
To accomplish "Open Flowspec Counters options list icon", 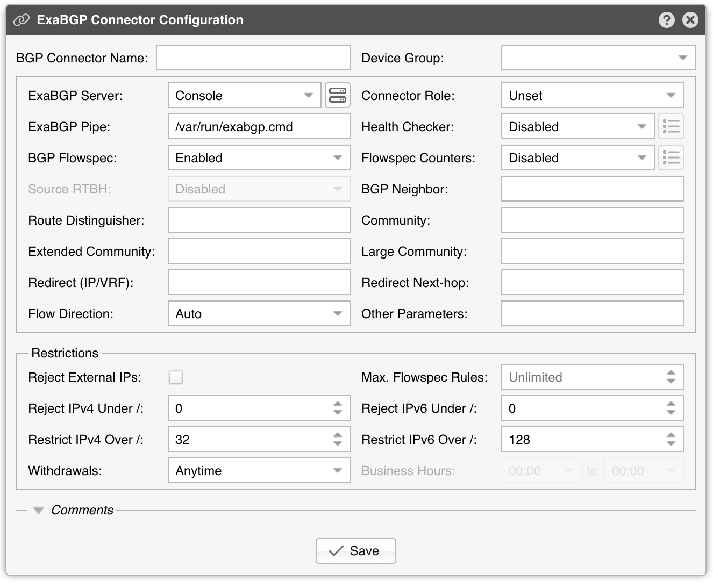I will (671, 158).
